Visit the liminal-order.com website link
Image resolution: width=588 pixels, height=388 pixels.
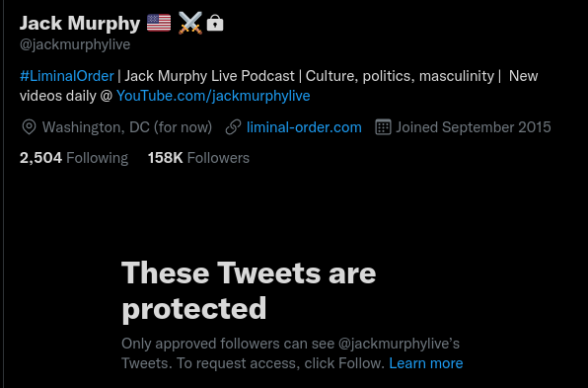(x=304, y=127)
